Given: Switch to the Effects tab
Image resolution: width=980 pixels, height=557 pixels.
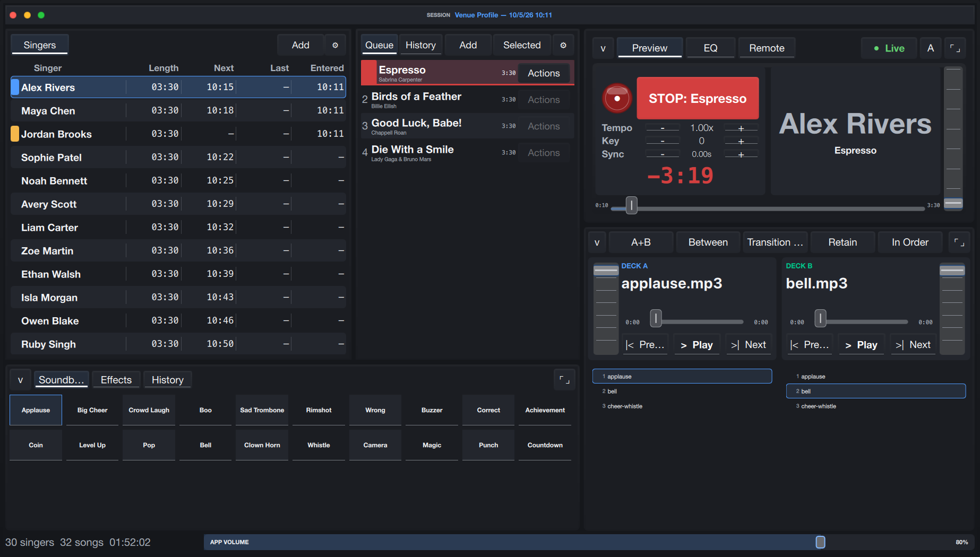Looking at the screenshot, I should tap(116, 380).
